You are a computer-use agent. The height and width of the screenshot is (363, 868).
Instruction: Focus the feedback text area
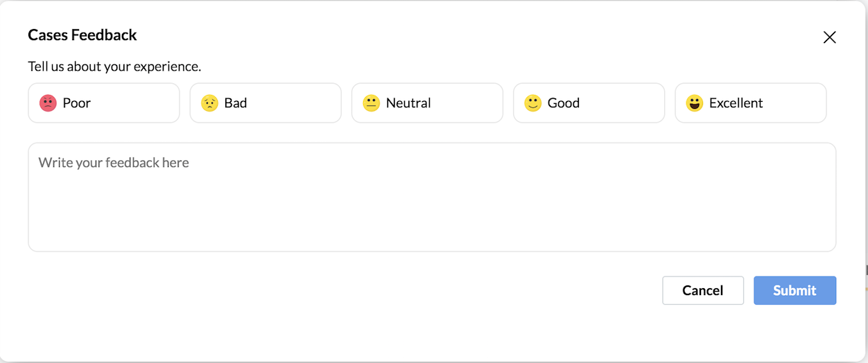tap(432, 197)
